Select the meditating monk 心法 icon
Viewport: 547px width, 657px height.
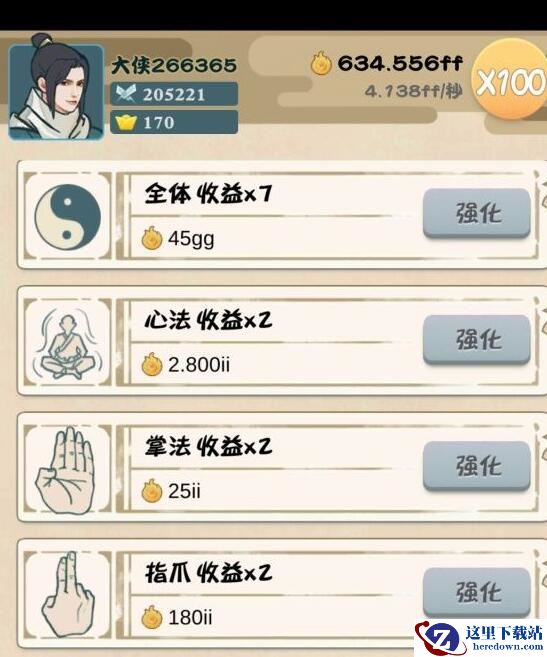click(67, 342)
